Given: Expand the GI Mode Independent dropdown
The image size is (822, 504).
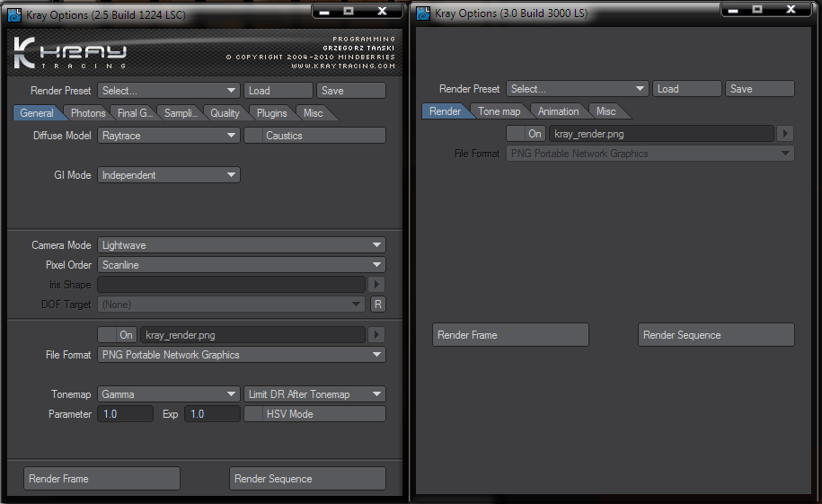Looking at the screenshot, I should [168, 175].
